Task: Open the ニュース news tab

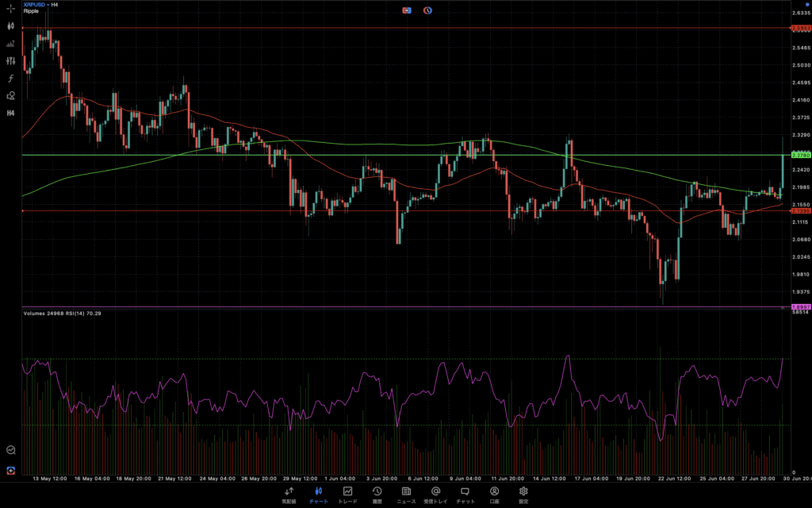Action: 406,495
